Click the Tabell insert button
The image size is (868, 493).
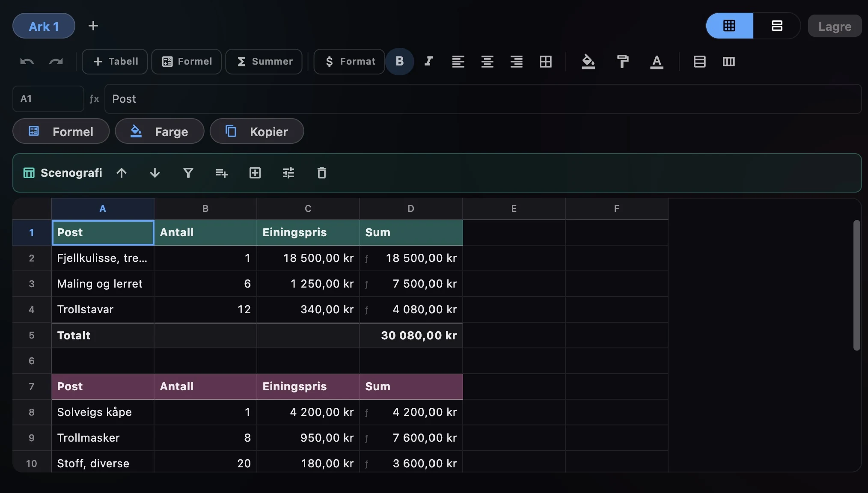pos(115,62)
